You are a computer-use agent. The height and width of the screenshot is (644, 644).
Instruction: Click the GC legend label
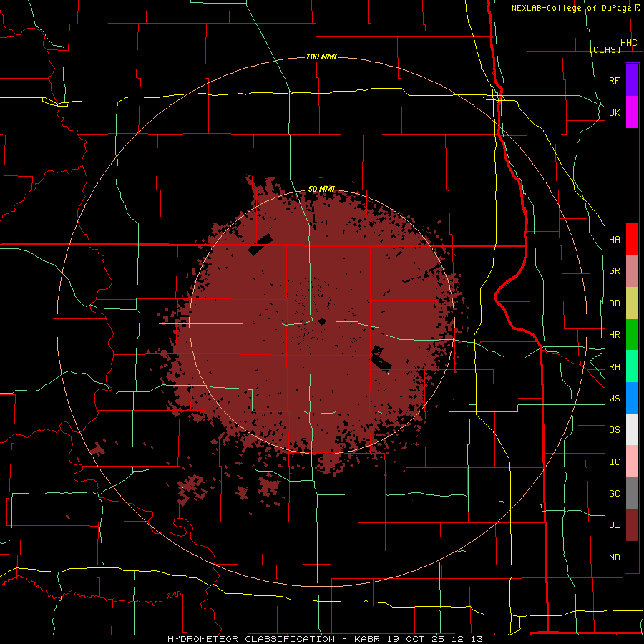[614, 493]
